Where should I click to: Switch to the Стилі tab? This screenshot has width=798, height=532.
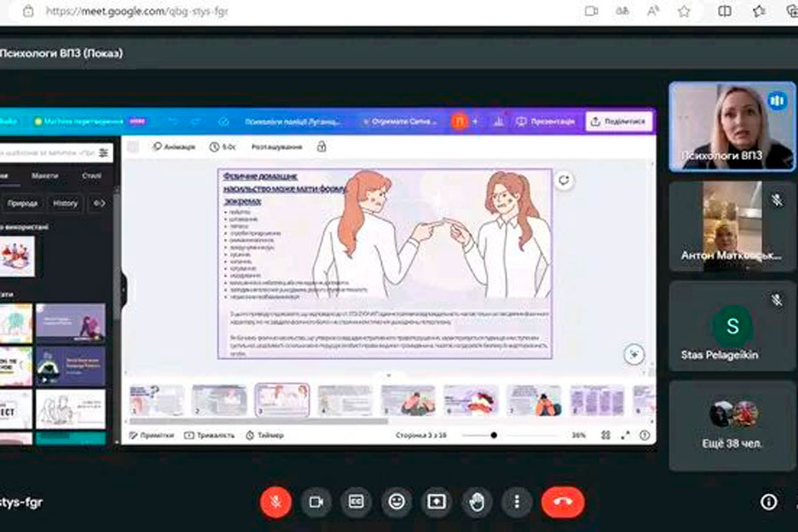tap(91, 176)
